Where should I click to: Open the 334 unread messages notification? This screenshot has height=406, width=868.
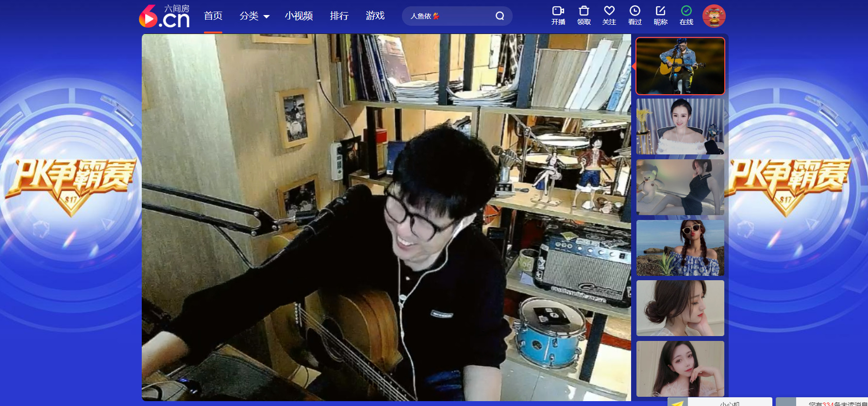tap(822, 403)
